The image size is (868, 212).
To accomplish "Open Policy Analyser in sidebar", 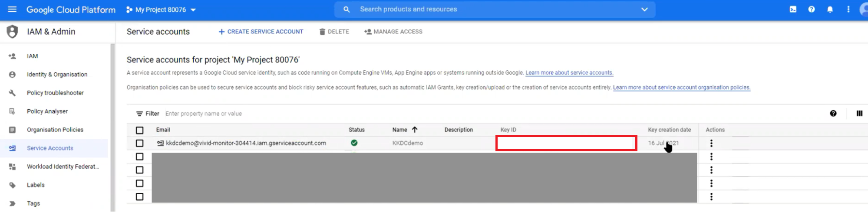I will click(47, 111).
